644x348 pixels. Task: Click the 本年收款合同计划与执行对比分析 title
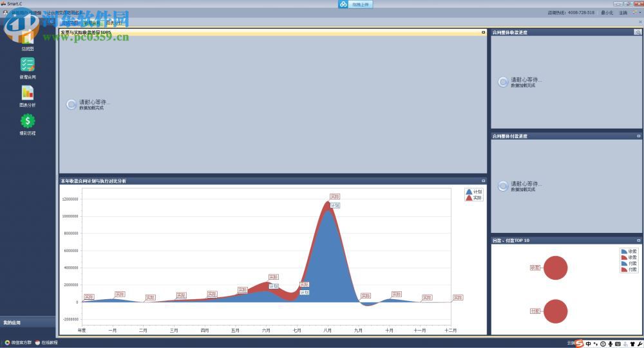tap(93, 181)
